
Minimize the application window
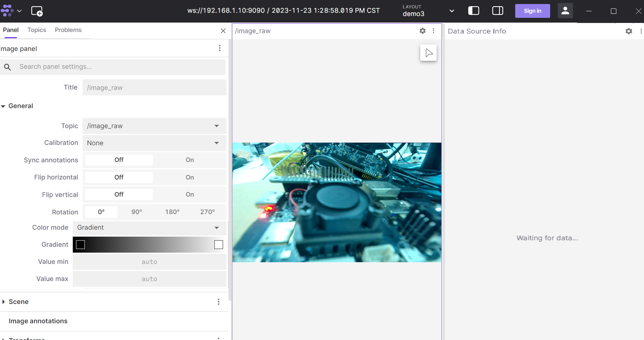tap(589, 11)
